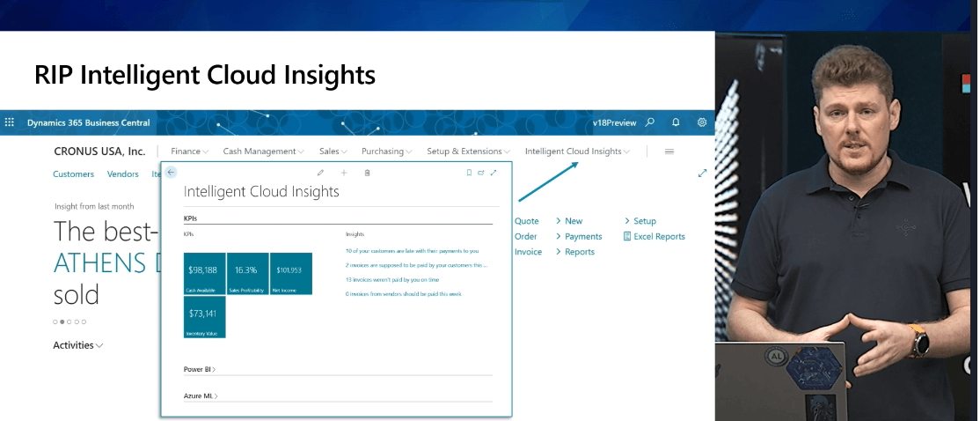Open the $98,188 Cash Available tile

point(204,273)
